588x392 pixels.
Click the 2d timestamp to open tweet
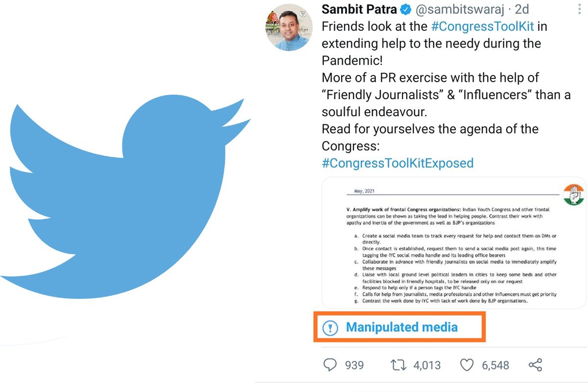522,9
